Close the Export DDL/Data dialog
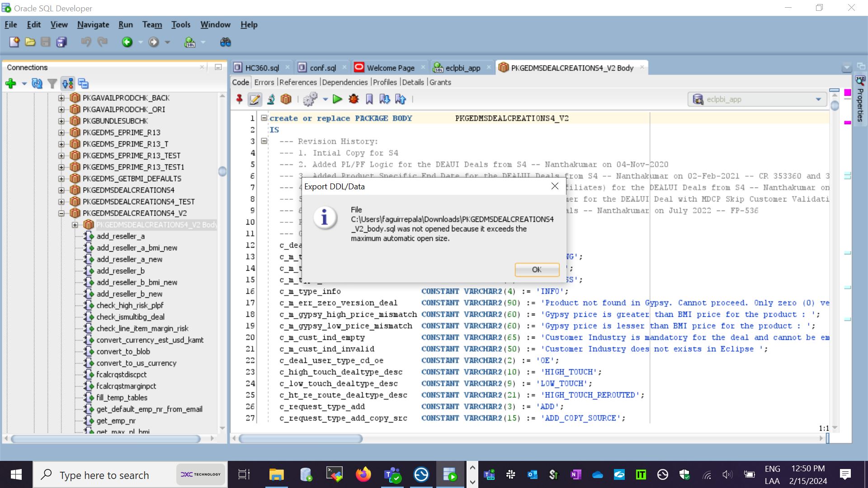Image resolution: width=868 pixels, height=488 pixels. (x=555, y=186)
